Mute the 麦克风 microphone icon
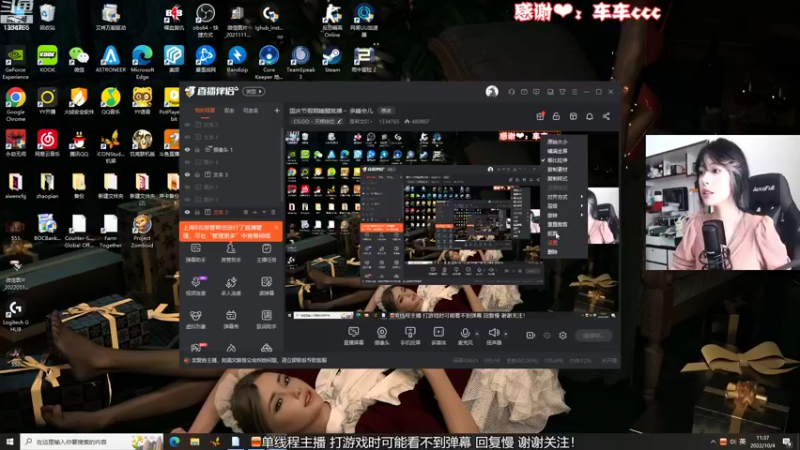Viewport: 800px width, 450px height. point(465,333)
